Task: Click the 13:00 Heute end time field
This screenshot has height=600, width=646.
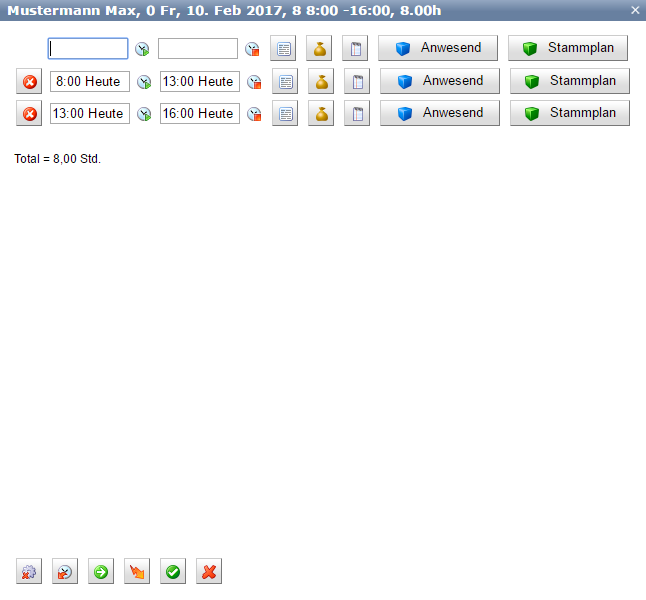Action: [199, 82]
